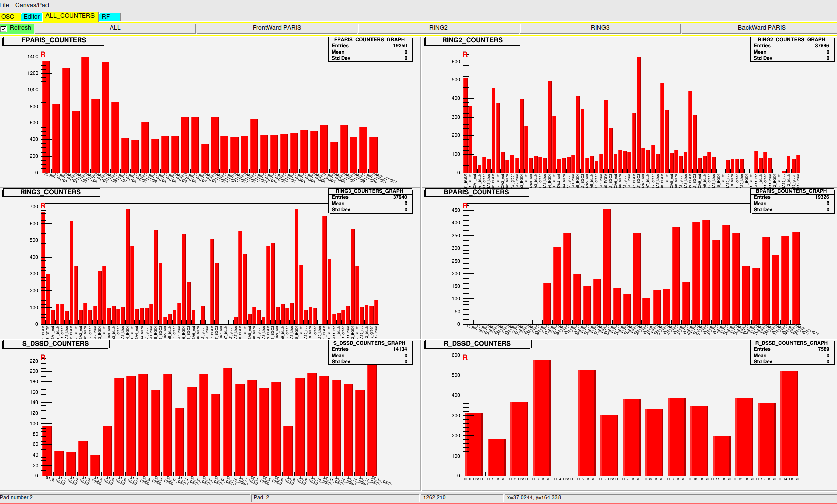The image size is (837, 504).
Task: Click the RING3 button
Action: tap(600, 28)
